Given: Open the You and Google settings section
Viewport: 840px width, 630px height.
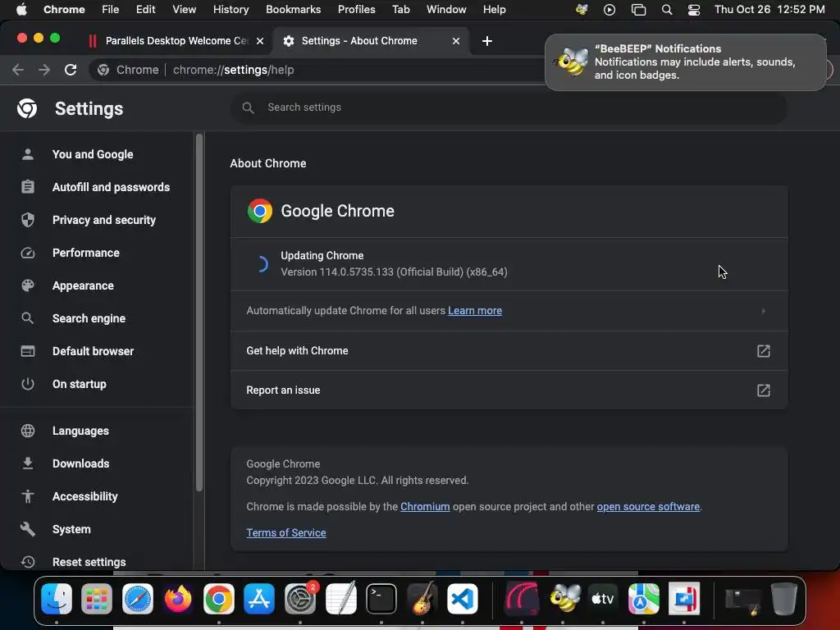Looking at the screenshot, I should tap(92, 154).
